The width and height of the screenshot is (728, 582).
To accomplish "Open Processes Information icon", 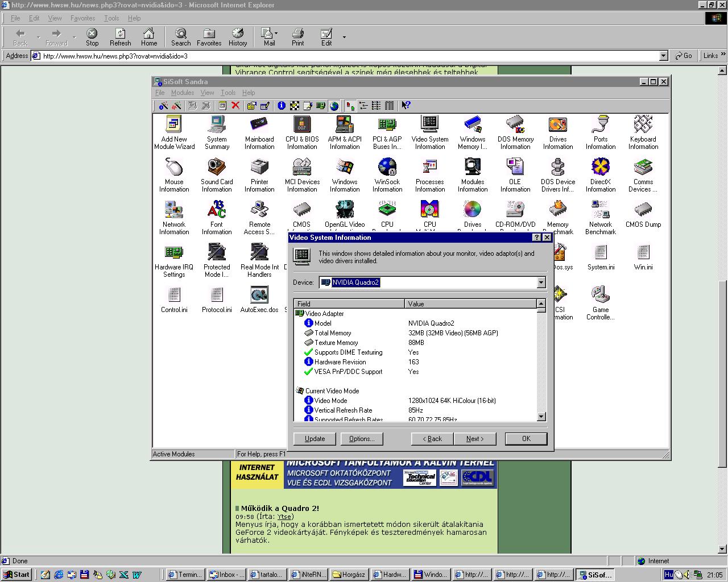I will pos(430,174).
